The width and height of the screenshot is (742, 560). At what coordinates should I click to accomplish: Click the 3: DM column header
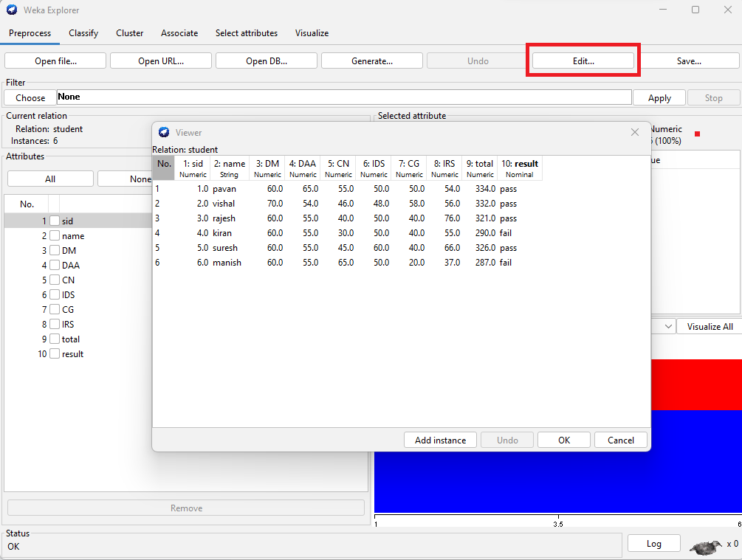click(267, 168)
